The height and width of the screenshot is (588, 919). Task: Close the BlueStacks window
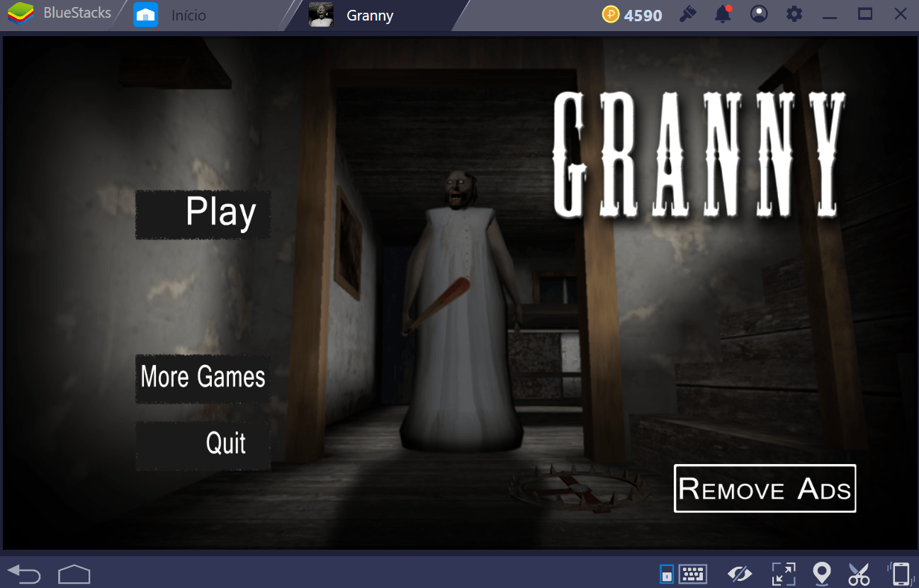(901, 14)
